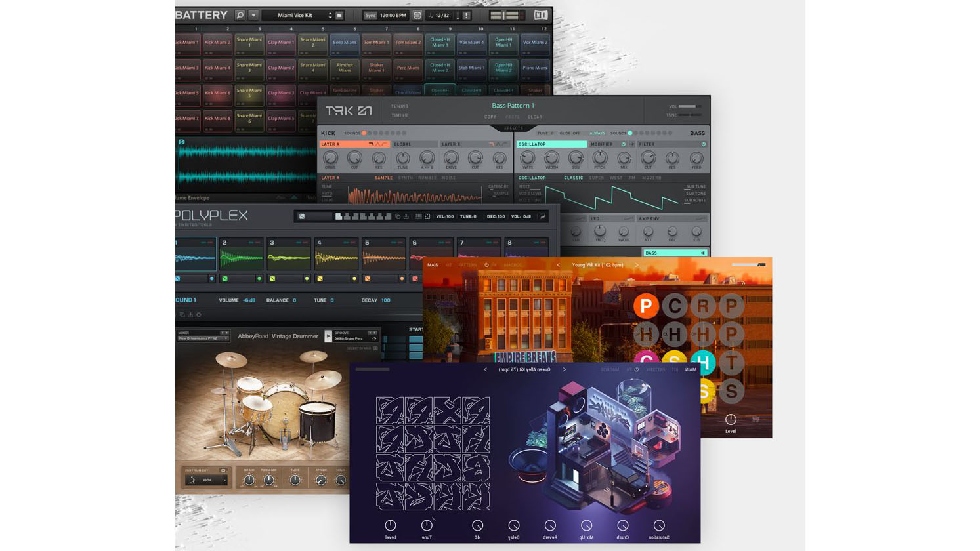Select CLASSIC oscillator tab in TRK-01
Screen dimensions: 980x551
(x=574, y=178)
